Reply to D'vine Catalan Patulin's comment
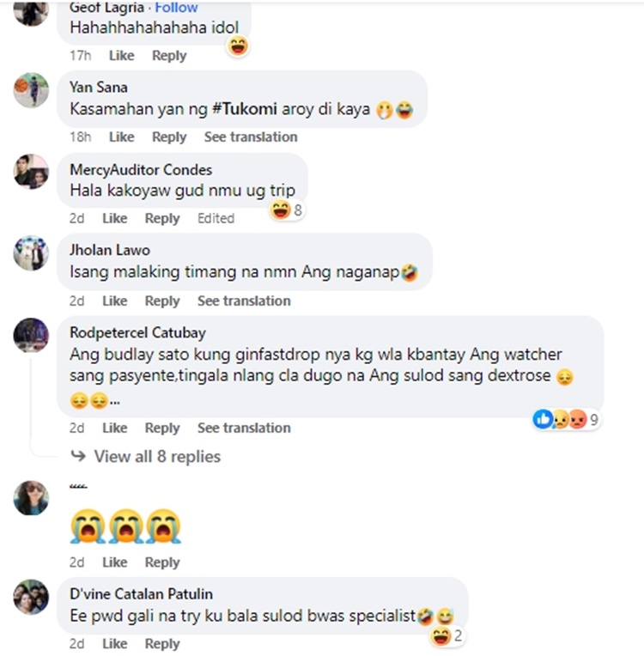This screenshot has width=644, height=656. 162,643
